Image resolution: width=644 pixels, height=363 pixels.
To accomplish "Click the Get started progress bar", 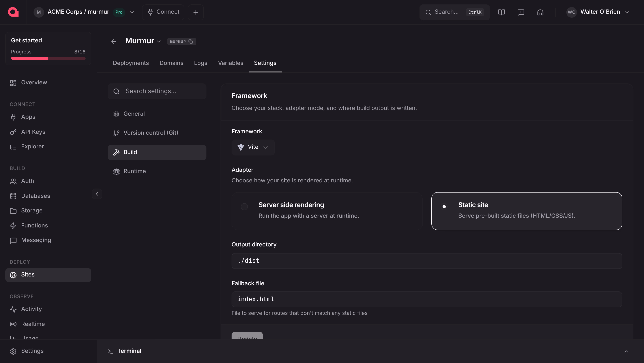I will tap(48, 58).
